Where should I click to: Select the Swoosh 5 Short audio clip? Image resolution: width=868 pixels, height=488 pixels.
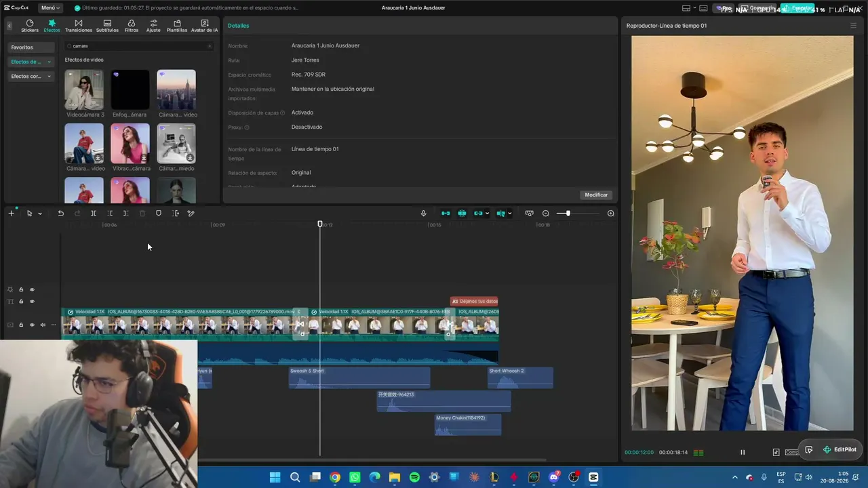(x=359, y=378)
